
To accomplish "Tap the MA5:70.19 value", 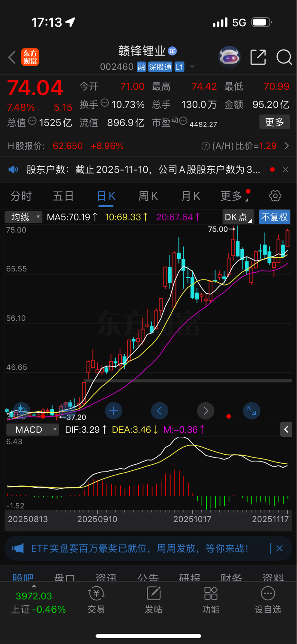I will pyautogui.click(x=72, y=217).
